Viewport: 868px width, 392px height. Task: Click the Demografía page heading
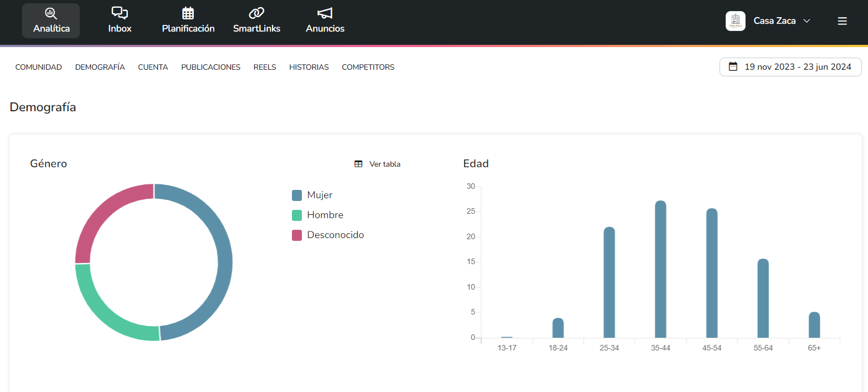[x=43, y=107]
